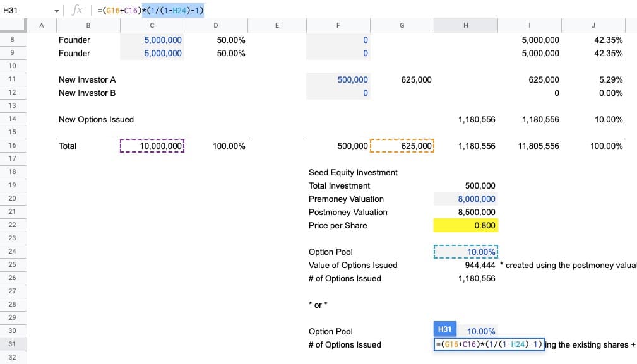Select row 24 header

pyautogui.click(x=13, y=252)
